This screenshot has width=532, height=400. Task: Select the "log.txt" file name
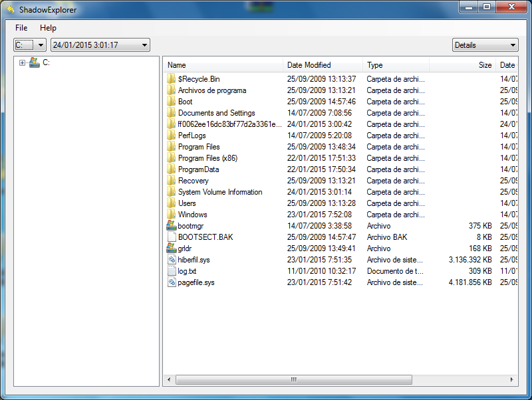click(x=187, y=271)
